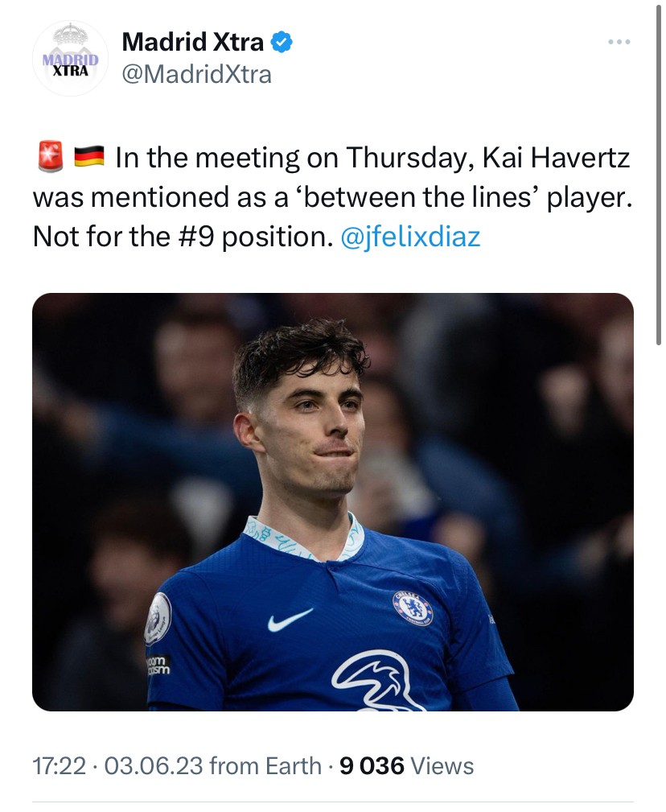Image resolution: width=666 pixels, height=812 pixels.
Task: Click the red siren emoji
Action: (x=50, y=157)
